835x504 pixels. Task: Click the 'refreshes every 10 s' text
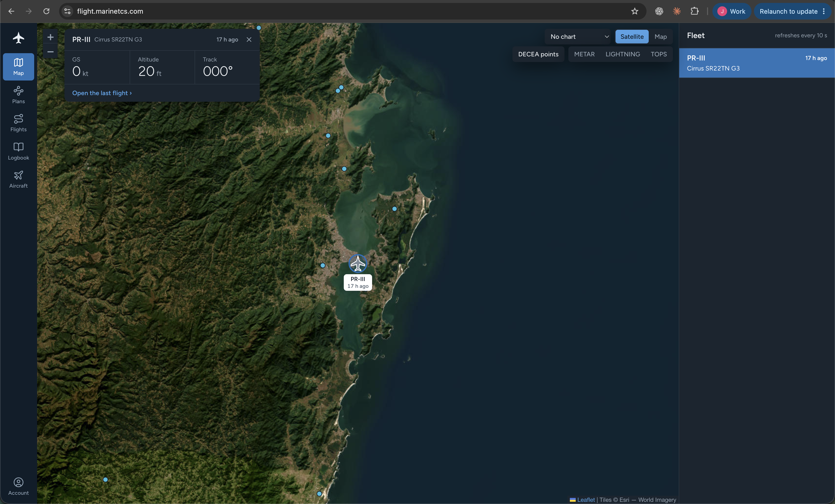801,36
